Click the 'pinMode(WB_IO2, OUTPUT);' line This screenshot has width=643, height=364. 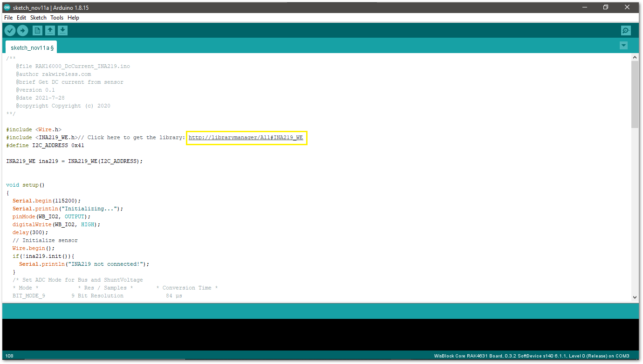(51, 216)
